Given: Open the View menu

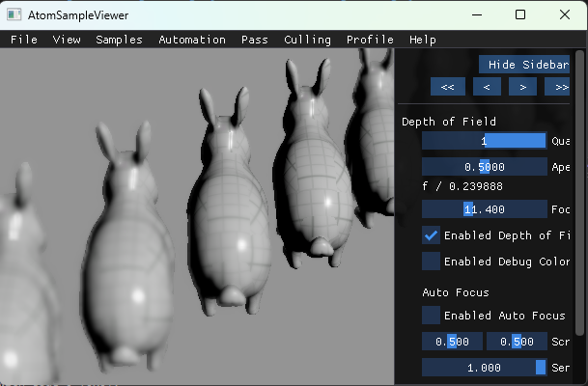Looking at the screenshot, I should (67, 40).
